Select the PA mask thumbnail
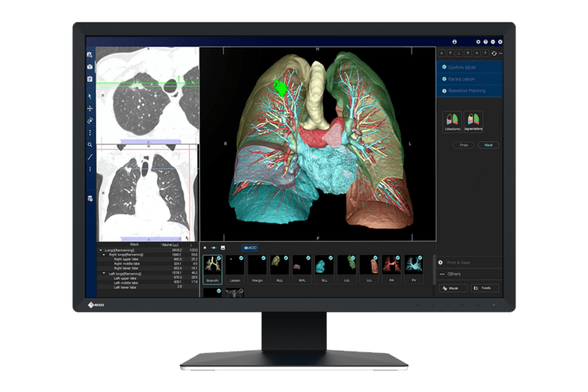The height and width of the screenshot is (392, 588). tap(392, 267)
